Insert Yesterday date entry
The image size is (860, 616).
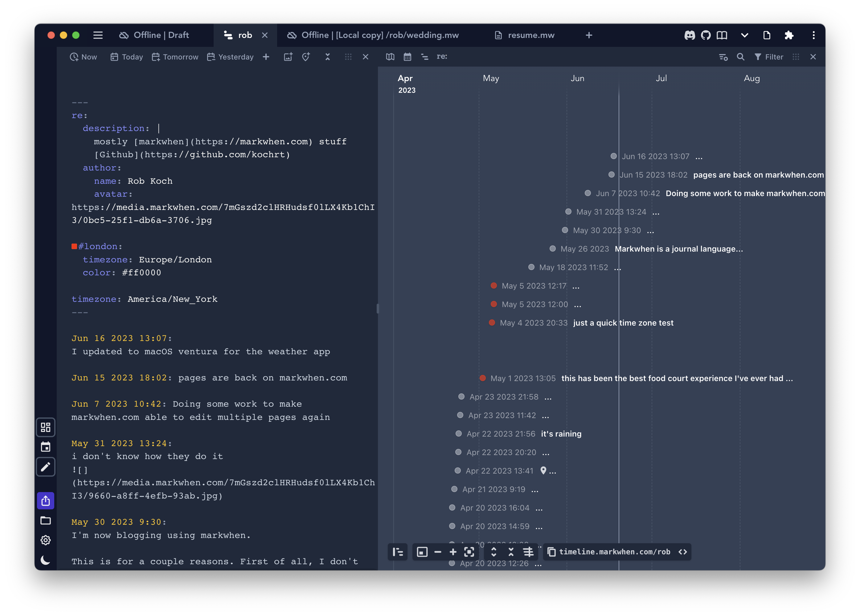[230, 57]
